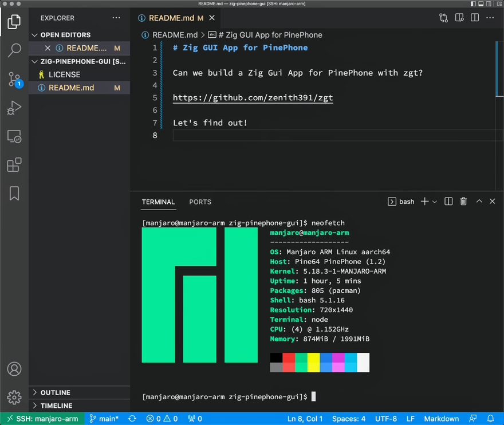Image resolution: width=504 pixels, height=425 pixels.
Task: Open the LICENSE file in explorer
Action: pos(64,74)
